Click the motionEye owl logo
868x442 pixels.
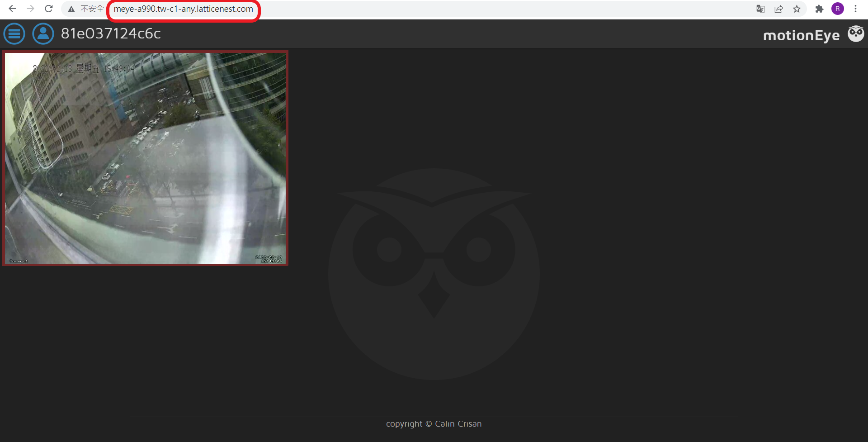coord(856,34)
